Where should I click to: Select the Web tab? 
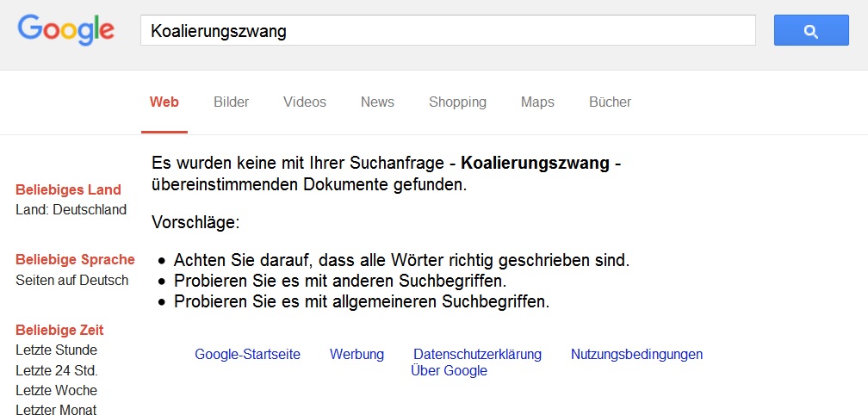164,102
